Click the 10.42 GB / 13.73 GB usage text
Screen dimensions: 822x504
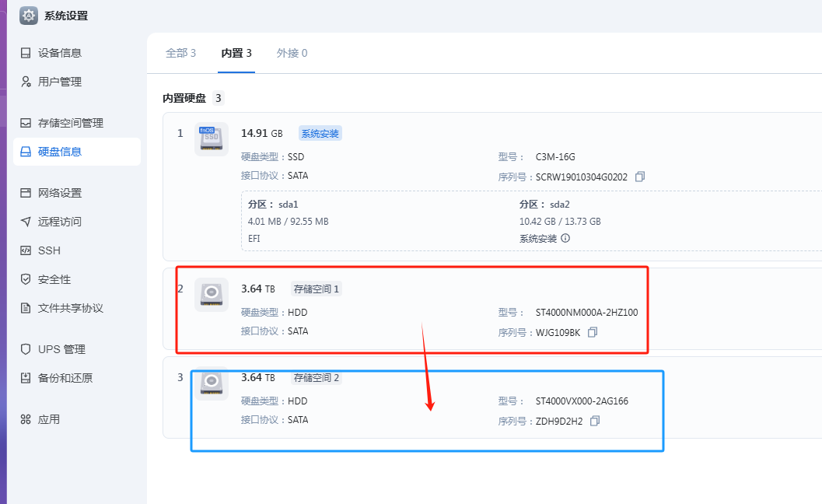point(560,222)
